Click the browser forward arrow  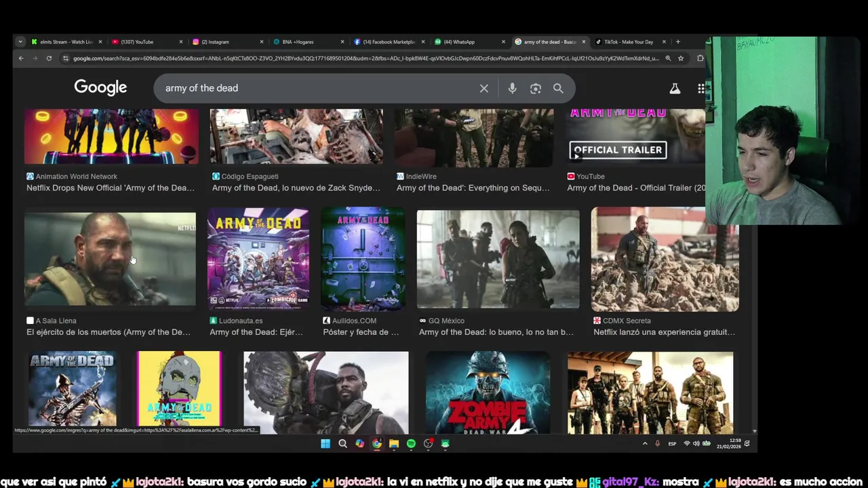click(x=35, y=58)
